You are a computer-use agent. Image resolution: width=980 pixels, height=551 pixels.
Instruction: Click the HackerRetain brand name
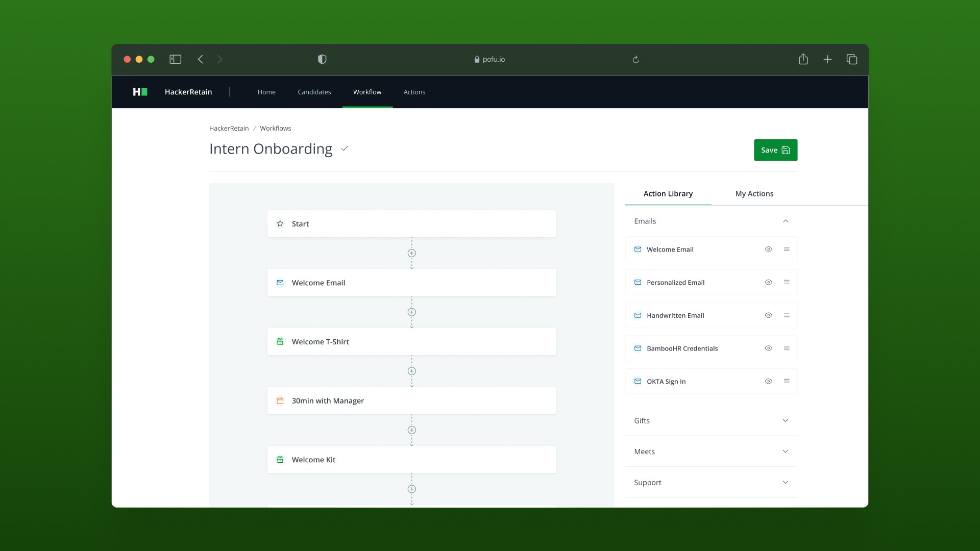point(188,92)
